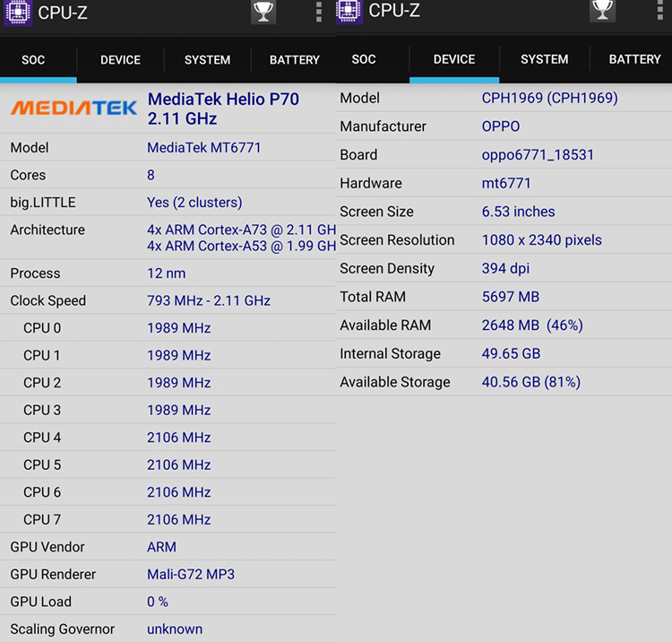Select the Mali-G72 MP3 renderer value
This screenshot has height=642, width=672.
(191, 574)
